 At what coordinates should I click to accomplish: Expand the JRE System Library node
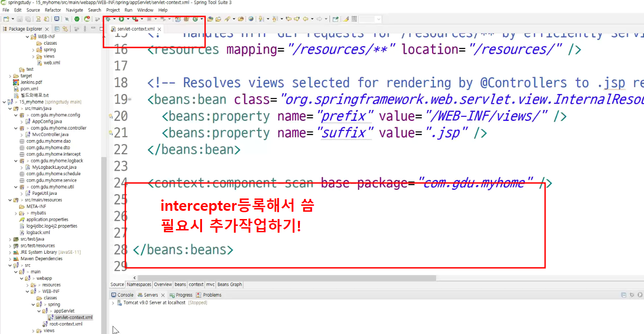pyautogui.click(x=10, y=252)
